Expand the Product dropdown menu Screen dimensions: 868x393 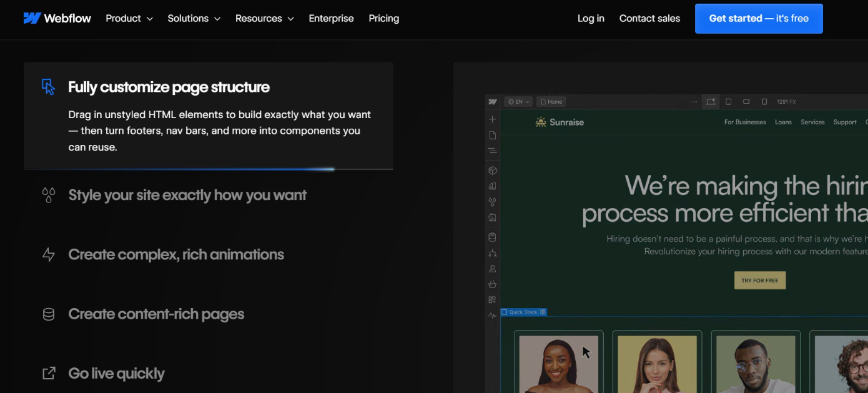pos(129,18)
